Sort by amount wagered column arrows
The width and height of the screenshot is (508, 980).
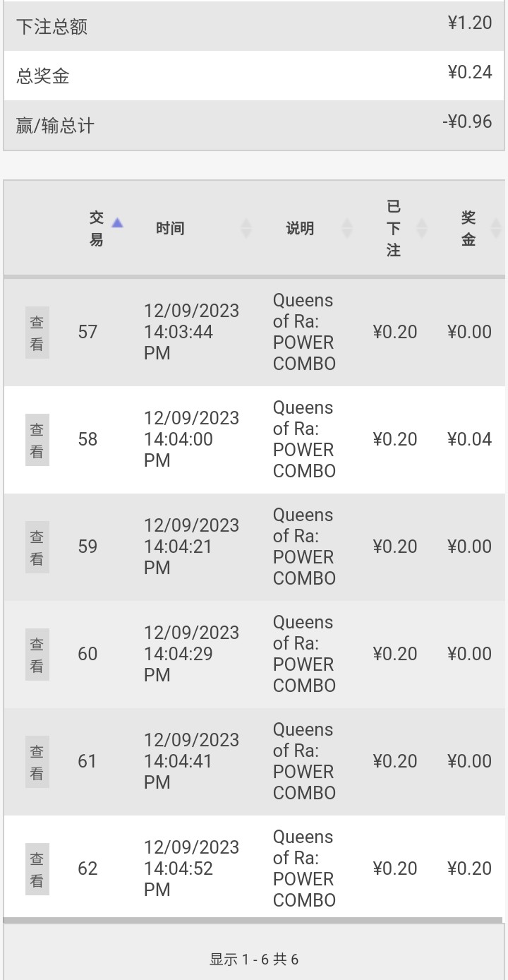click(422, 228)
